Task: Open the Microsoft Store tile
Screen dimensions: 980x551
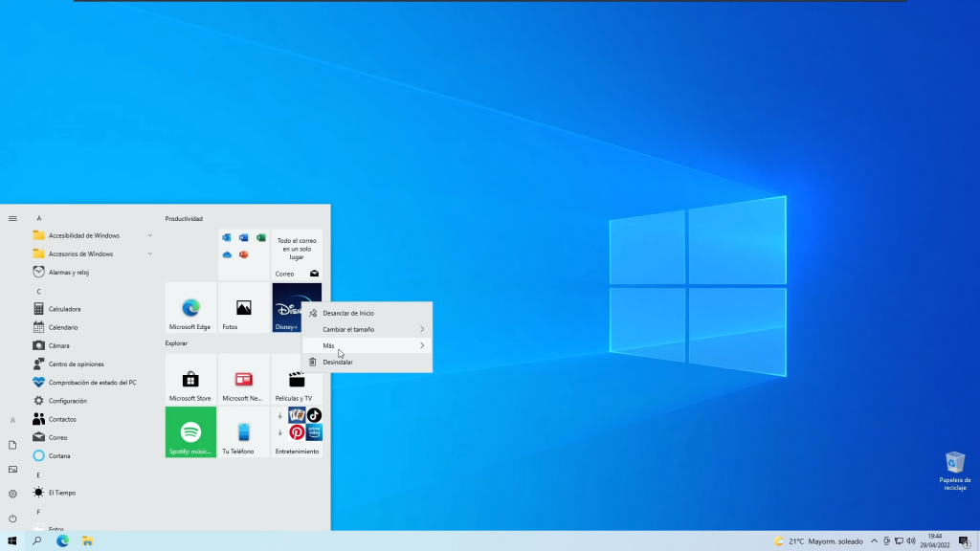Action: pyautogui.click(x=190, y=380)
